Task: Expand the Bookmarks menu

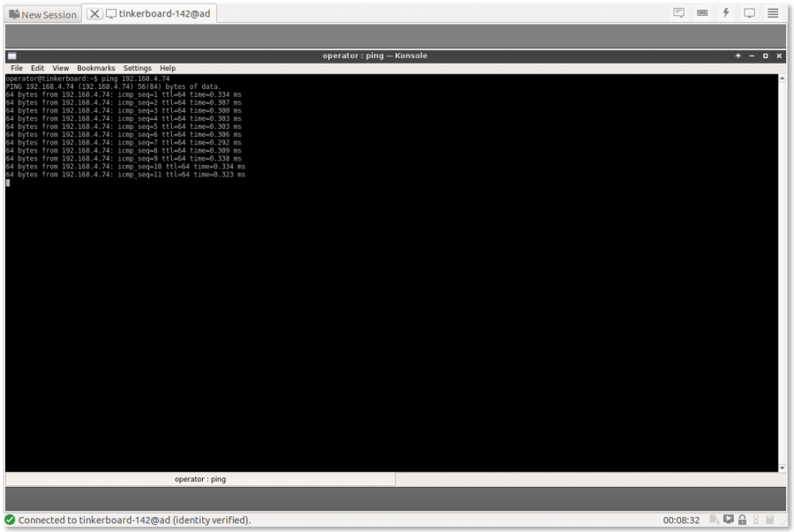Action: click(x=95, y=68)
